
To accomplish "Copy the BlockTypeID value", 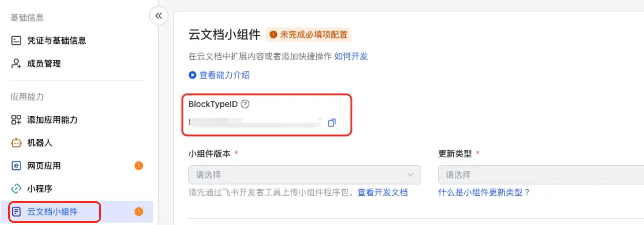I will click(332, 122).
